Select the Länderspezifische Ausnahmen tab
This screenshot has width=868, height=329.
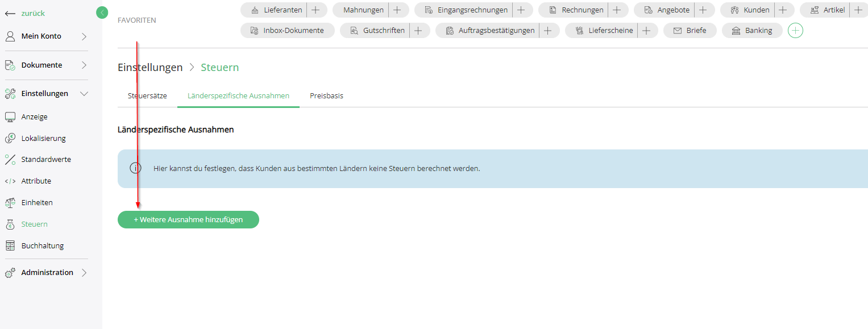239,96
